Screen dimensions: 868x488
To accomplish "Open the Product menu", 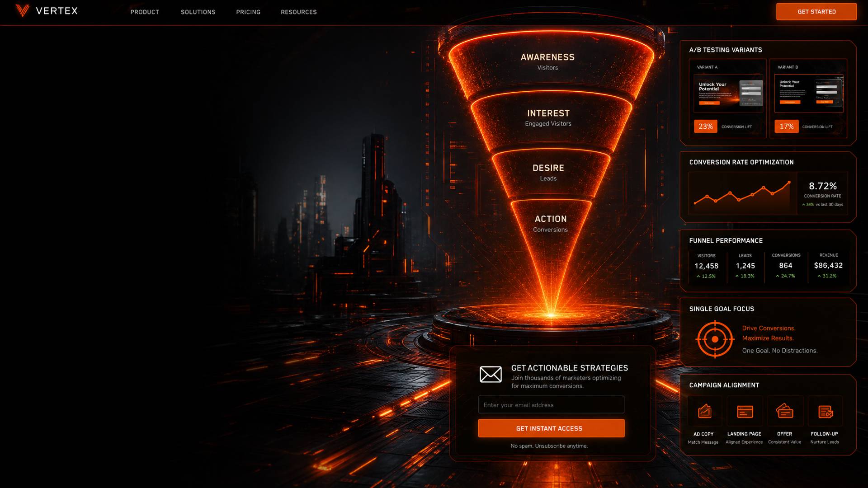I will 145,12.
